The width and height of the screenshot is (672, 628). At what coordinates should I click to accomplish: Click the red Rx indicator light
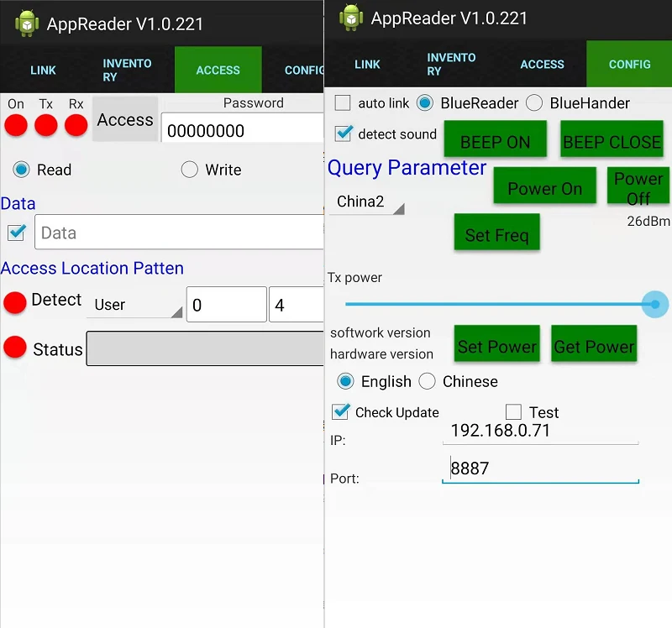pos(76,125)
